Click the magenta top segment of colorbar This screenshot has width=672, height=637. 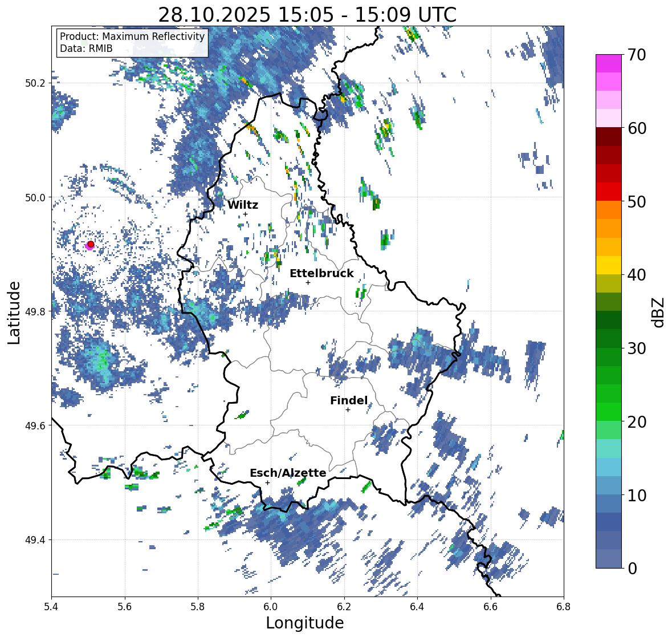pyautogui.click(x=609, y=63)
